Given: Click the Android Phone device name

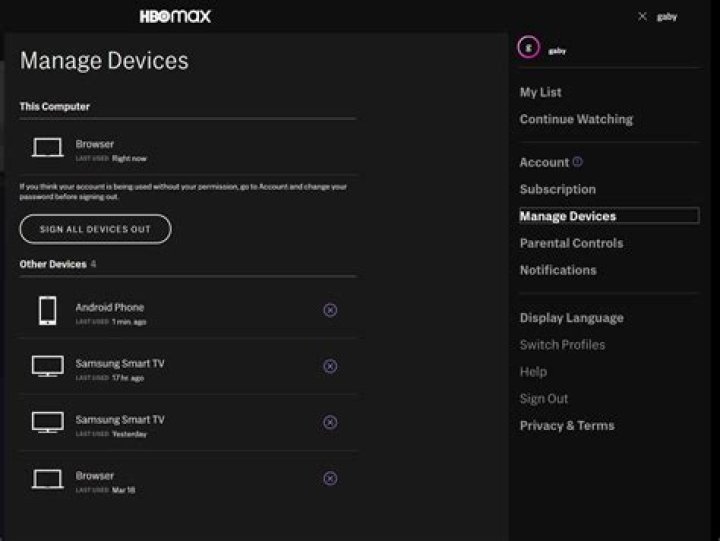Looking at the screenshot, I should click(110, 307).
